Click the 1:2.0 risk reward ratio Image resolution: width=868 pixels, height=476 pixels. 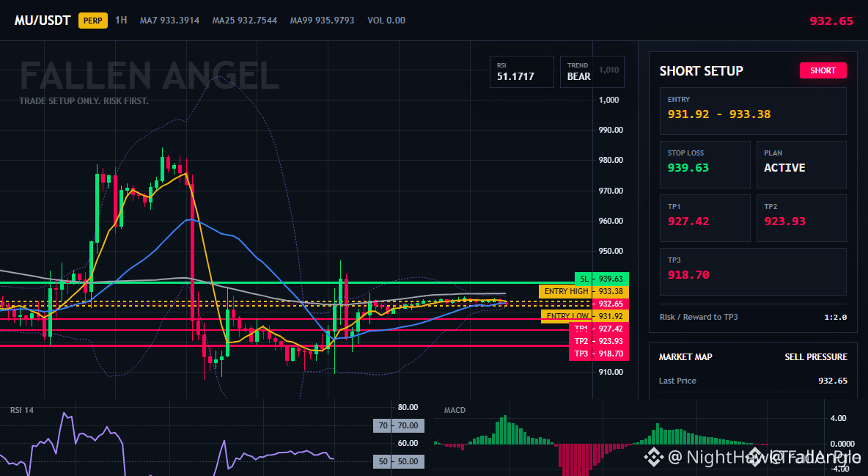pos(835,318)
